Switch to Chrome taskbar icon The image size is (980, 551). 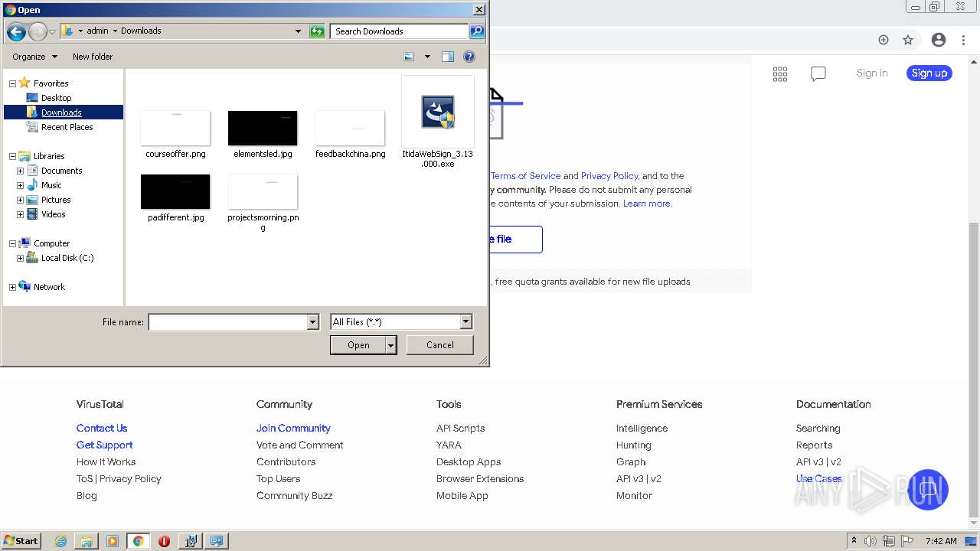click(x=139, y=541)
